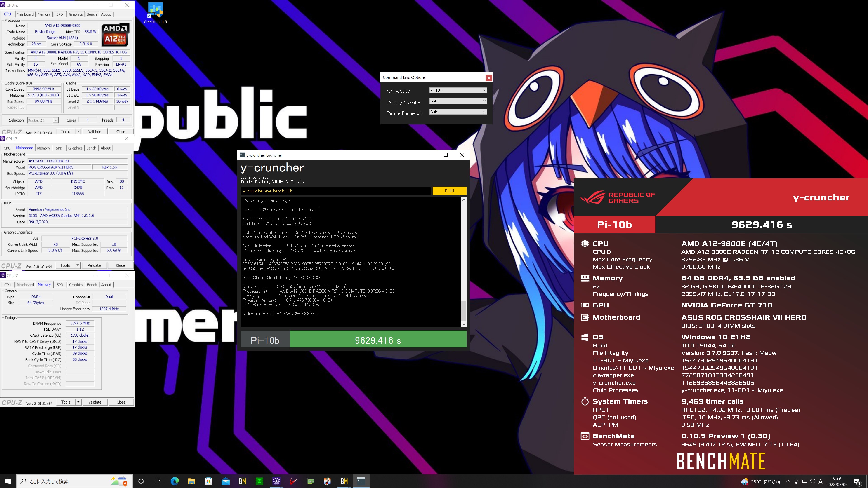Screen dimensions: 868x488
Task: Switch to the CPU tab in the Memory CPU-Z window
Action: [8, 285]
